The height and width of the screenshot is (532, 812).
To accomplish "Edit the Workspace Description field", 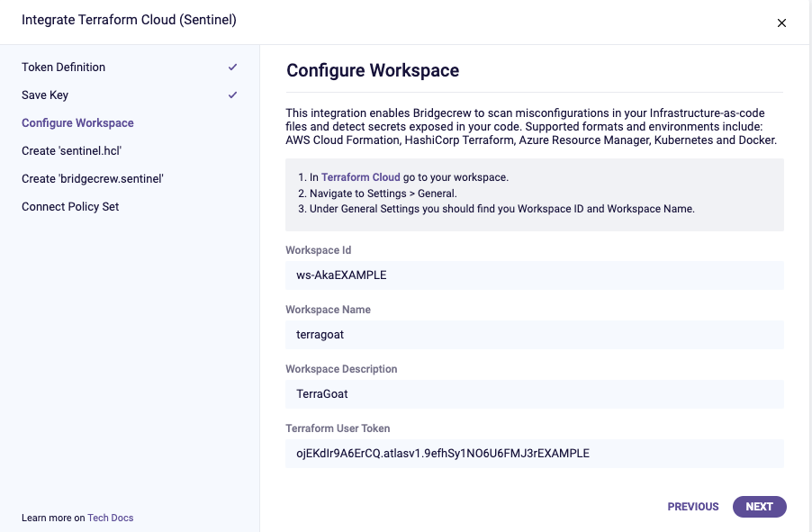I will [x=535, y=394].
